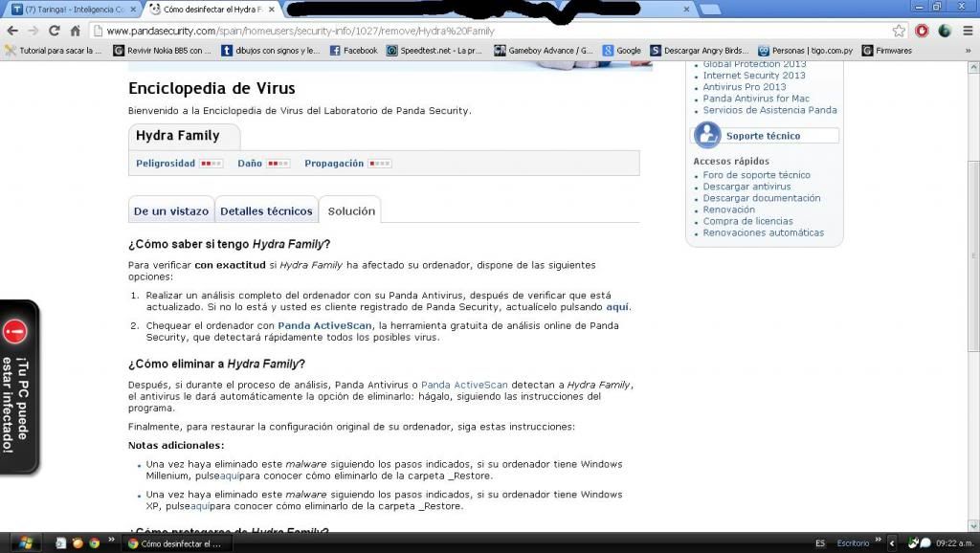
Task: Open the Speedtest.net bookmark
Action: (x=434, y=51)
